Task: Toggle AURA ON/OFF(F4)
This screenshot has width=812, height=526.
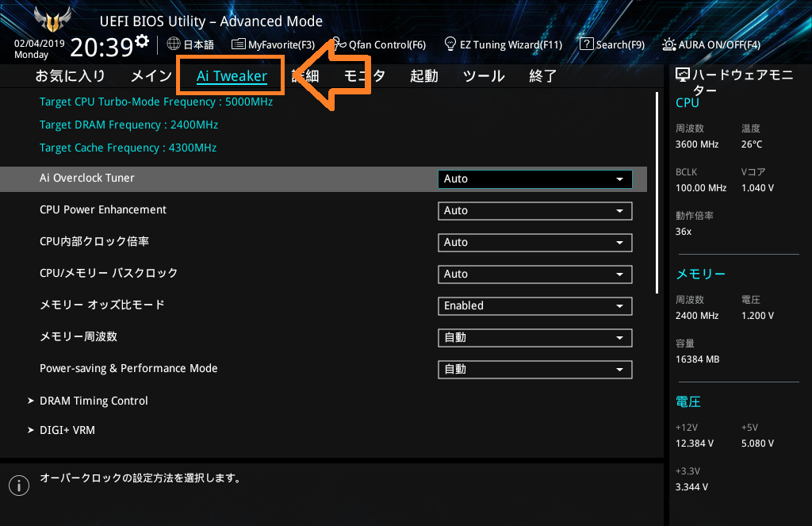Action: [x=719, y=44]
